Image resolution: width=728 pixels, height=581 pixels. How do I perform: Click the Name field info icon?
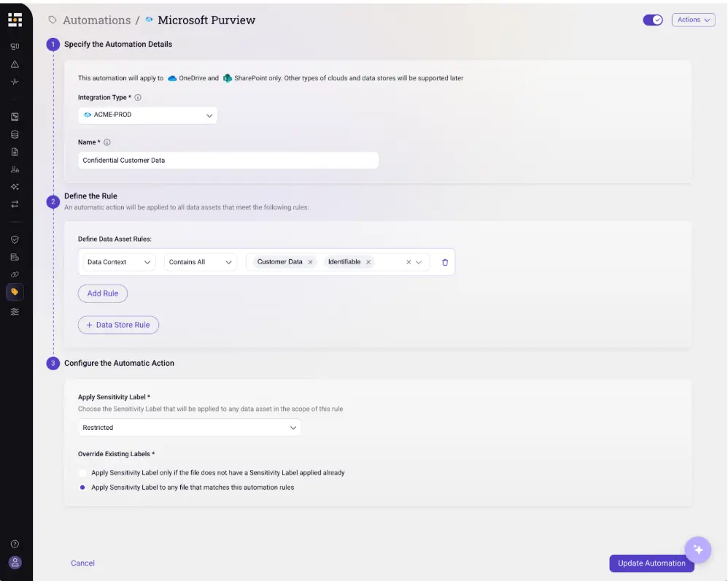107,142
